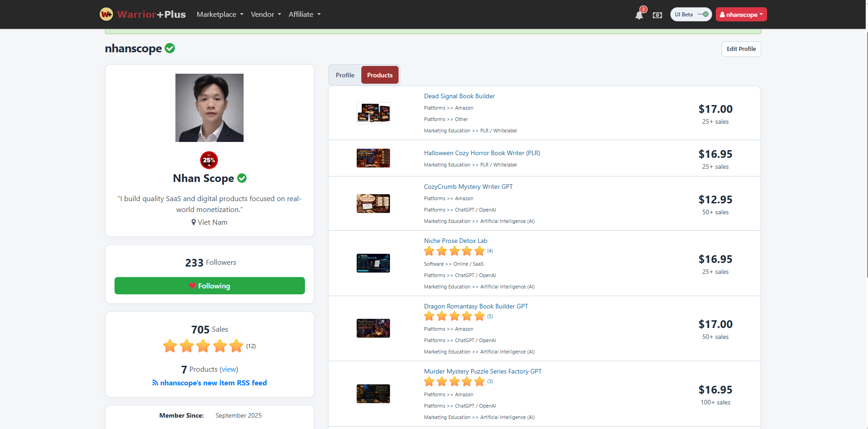Viewport: 868px width, 429px height.
Task: Click the page vertical scrollbar
Action: pyautogui.click(x=866, y=155)
